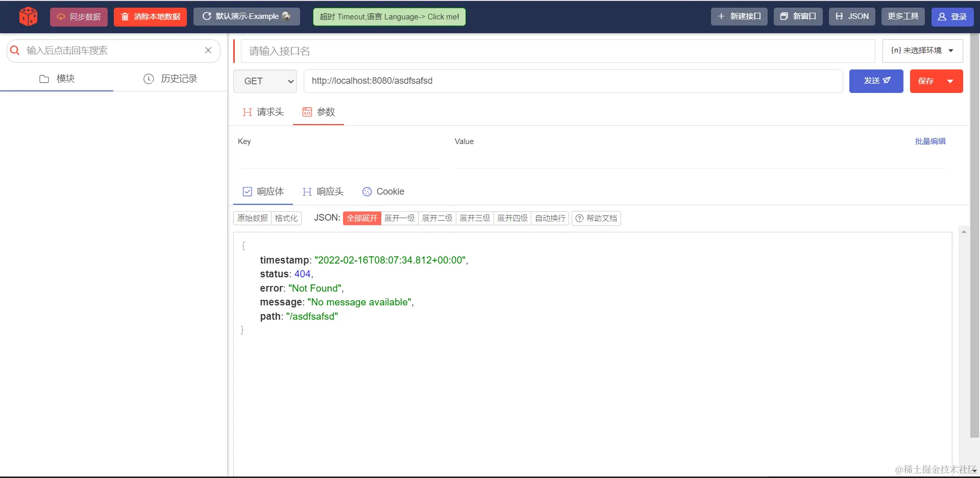Viewport: 980px width, 478px height.
Task: Open the environment selector dropdown
Action: (922, 51)
